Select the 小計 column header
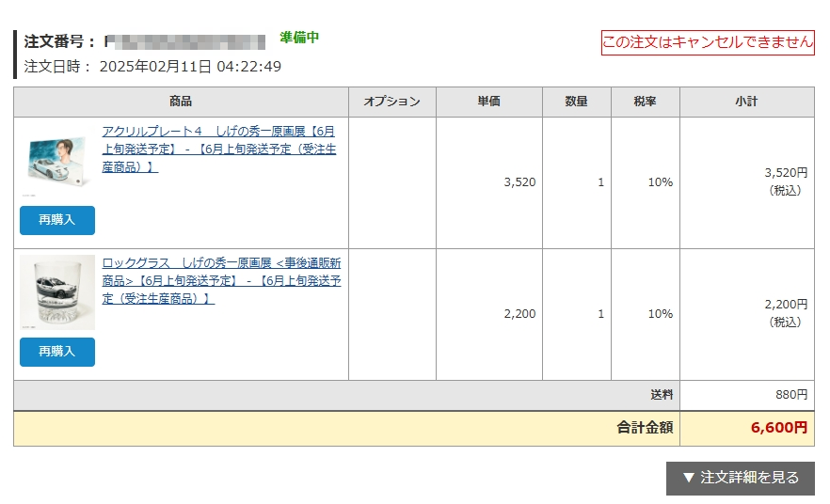The height and width of the screenshot is (504, 830). point(747,102)
